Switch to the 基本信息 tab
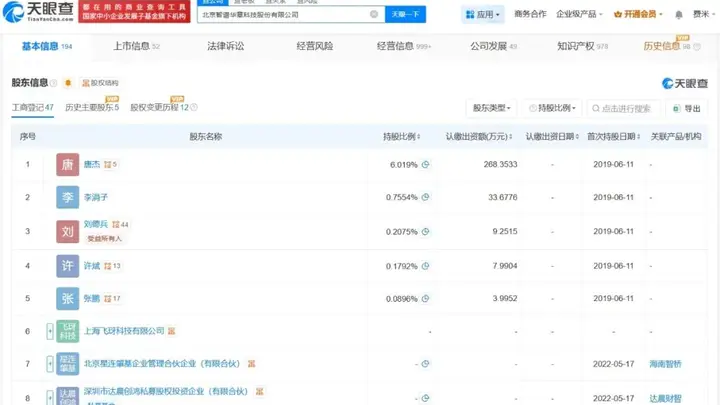Image resolution: width=720 pixels, height=405 pixels. (x=47, y=46)
